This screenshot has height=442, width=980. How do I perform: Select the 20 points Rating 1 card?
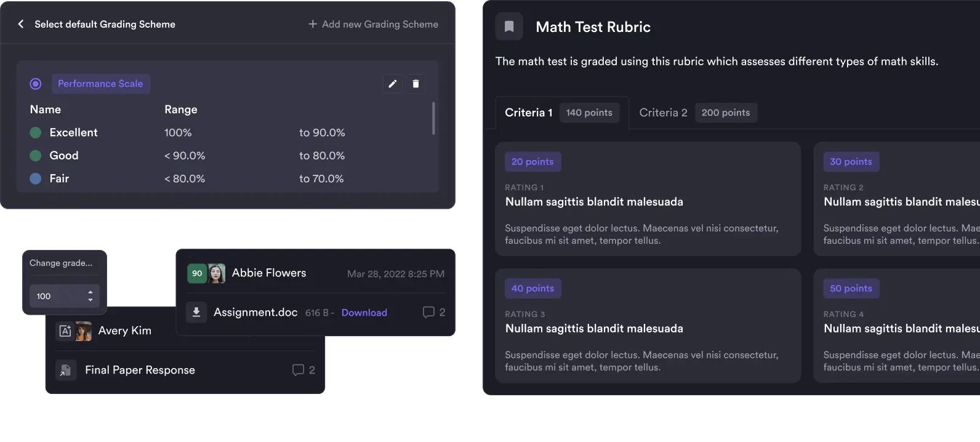click(x=648, y=199)
